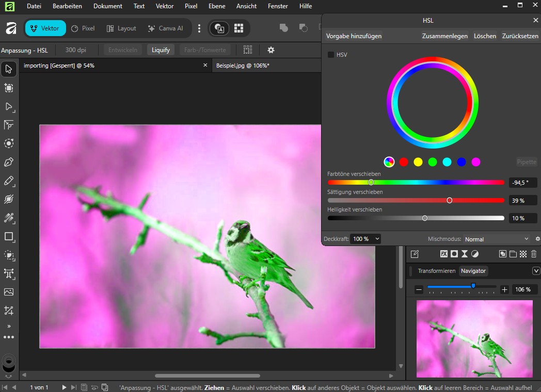Switch to the Vektor persona toggle
This screenshot has height=392, width=541.
45,28
